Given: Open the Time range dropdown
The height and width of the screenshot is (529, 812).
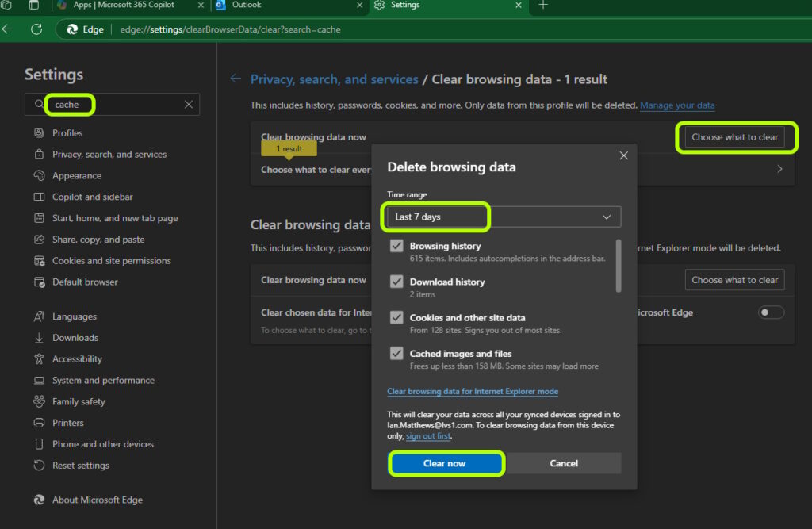Looking at the screenshot, I should [504, 217].
